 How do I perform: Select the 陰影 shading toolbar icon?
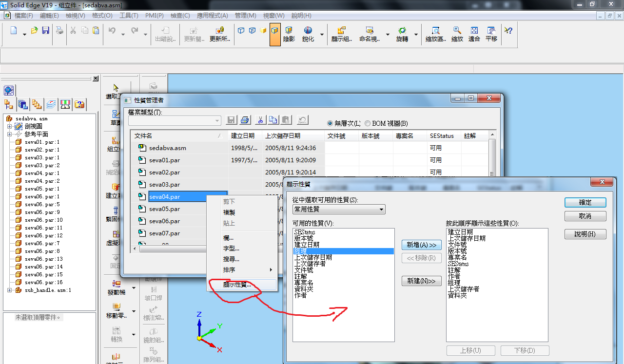click(x=289, y=34)
